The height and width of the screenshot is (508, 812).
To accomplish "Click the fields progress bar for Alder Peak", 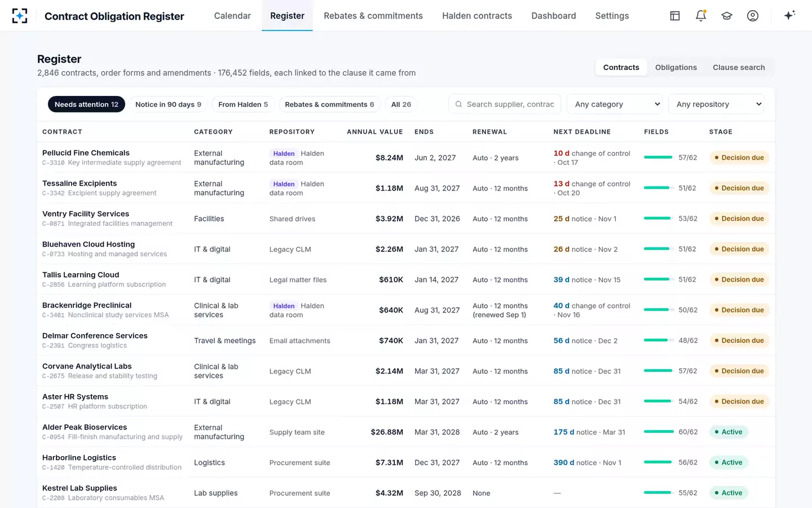I will pyautogui.click(x=658, y=432).
